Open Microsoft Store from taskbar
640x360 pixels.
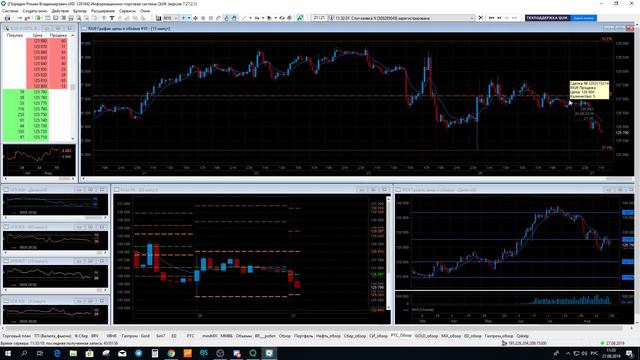89,353
